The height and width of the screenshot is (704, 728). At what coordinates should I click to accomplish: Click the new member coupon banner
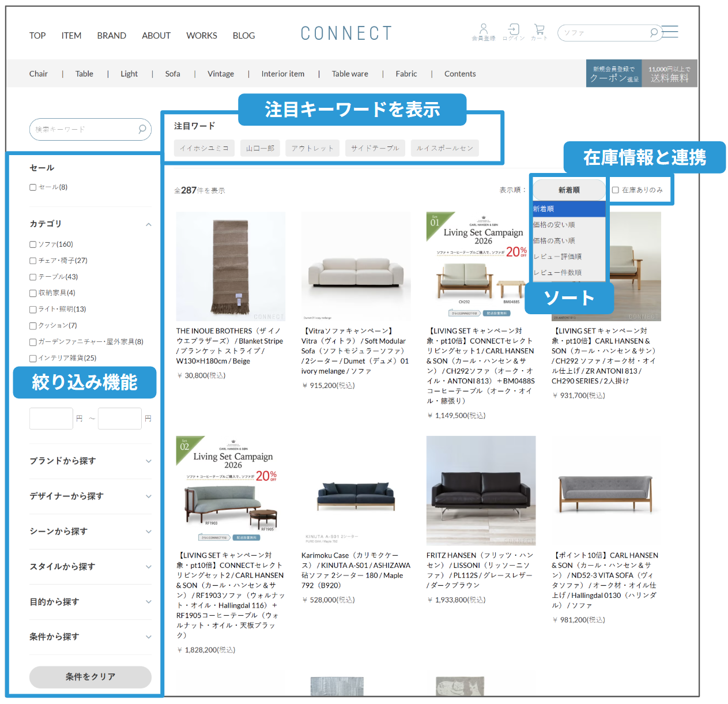[615, 74]
